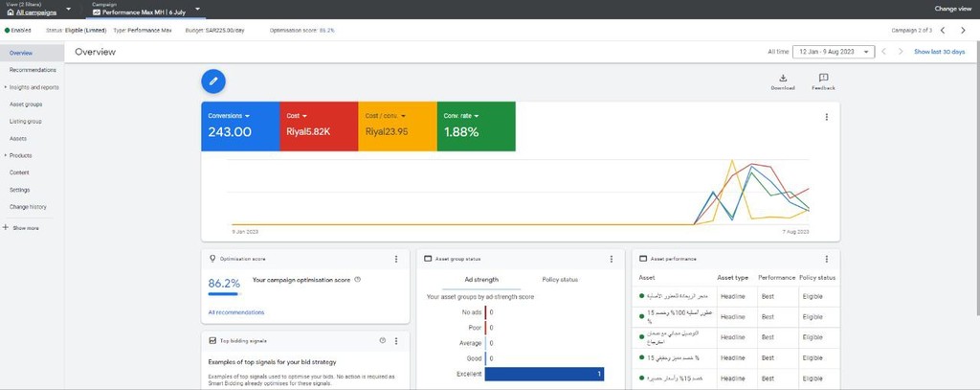Click the blue pencil edit button

click(x=214, y=82)
